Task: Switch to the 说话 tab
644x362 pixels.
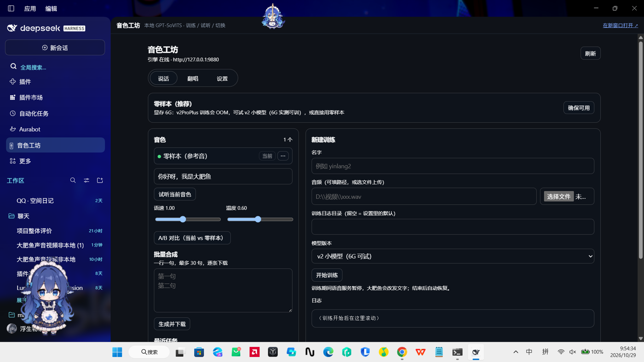Action: 163,79
